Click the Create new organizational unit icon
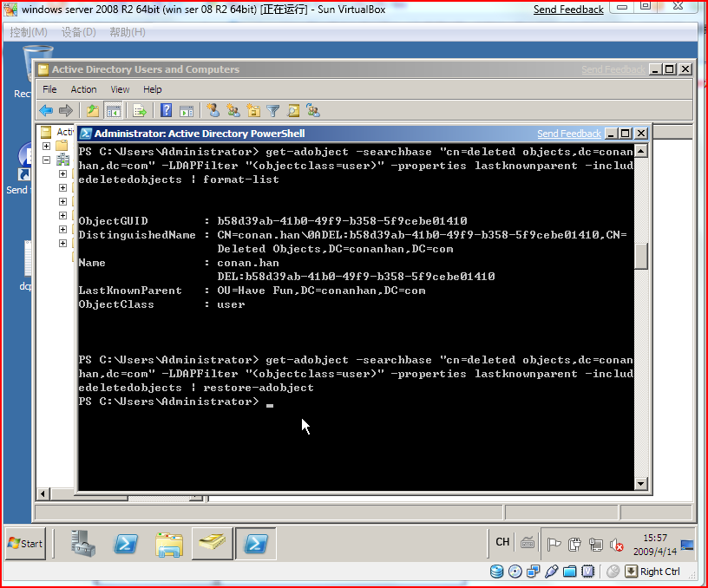 (x=253, y=110)
